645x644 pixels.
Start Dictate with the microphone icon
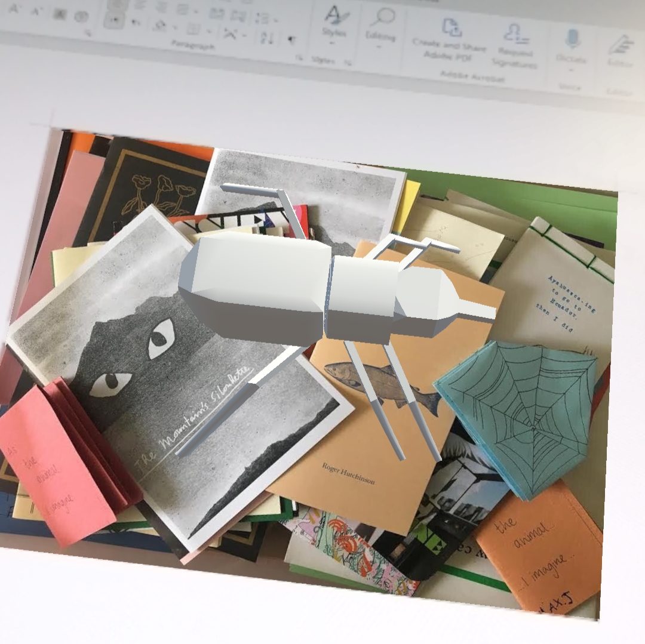coord(572,39)
